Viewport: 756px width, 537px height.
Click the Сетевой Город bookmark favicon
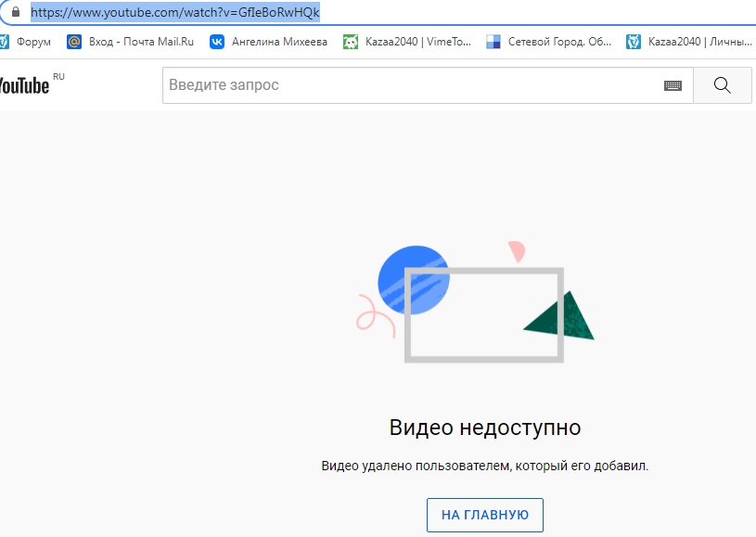[493, 42]
